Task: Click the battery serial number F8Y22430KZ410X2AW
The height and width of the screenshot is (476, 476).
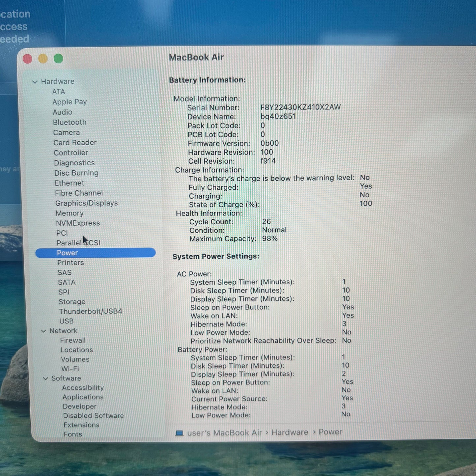Action: (x=300, y=107)
